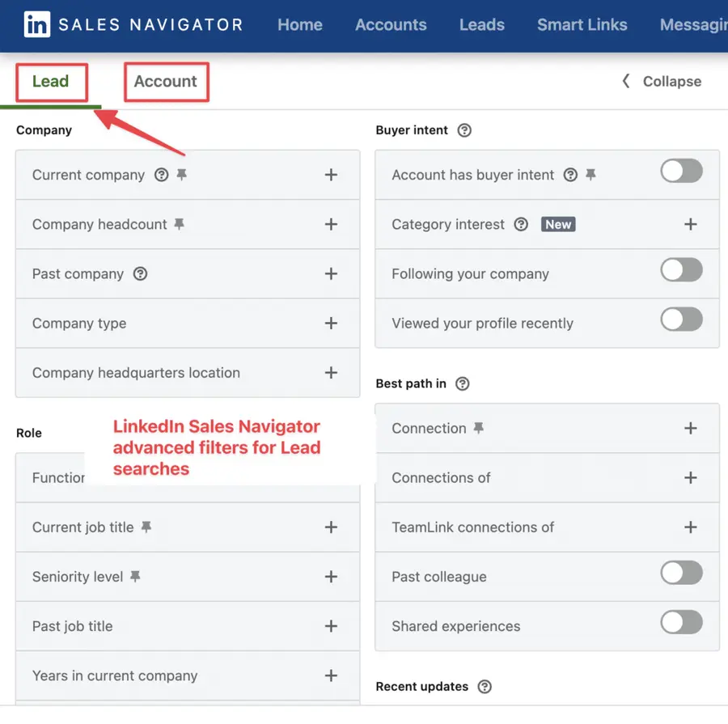Toggle Shared experiences on
The image size is (728, 724).
pos(681,622)
